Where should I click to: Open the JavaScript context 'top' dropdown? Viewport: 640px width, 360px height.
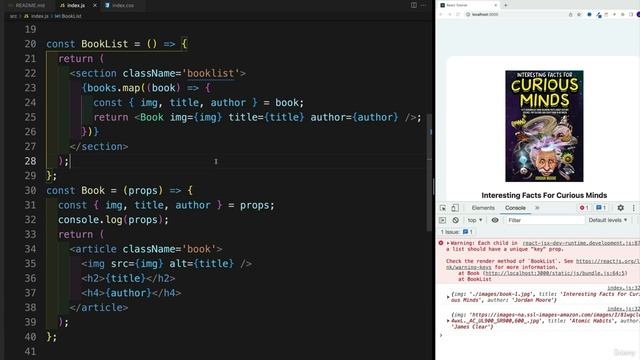click(x=475, y=220)
